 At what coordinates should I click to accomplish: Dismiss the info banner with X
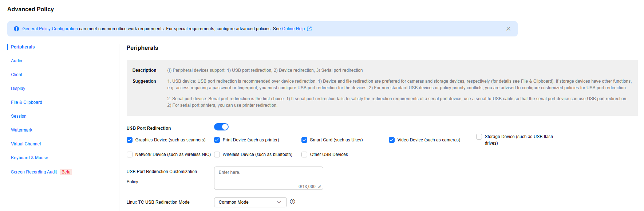click(508, 29)
